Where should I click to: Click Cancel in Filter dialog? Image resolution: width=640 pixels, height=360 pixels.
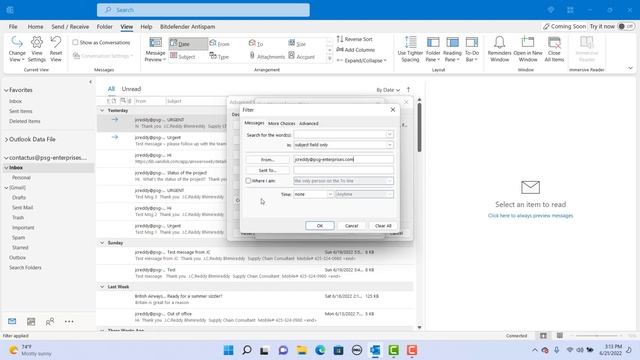(x=351, y=226)
